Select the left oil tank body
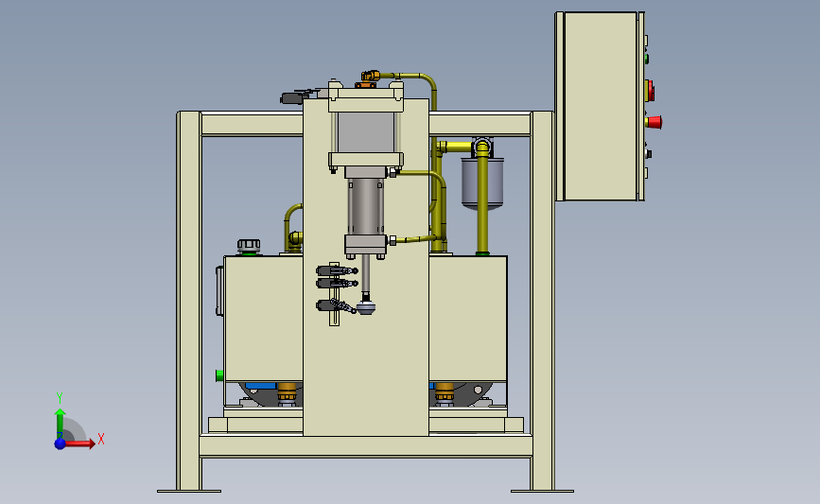 coord(263,319)
